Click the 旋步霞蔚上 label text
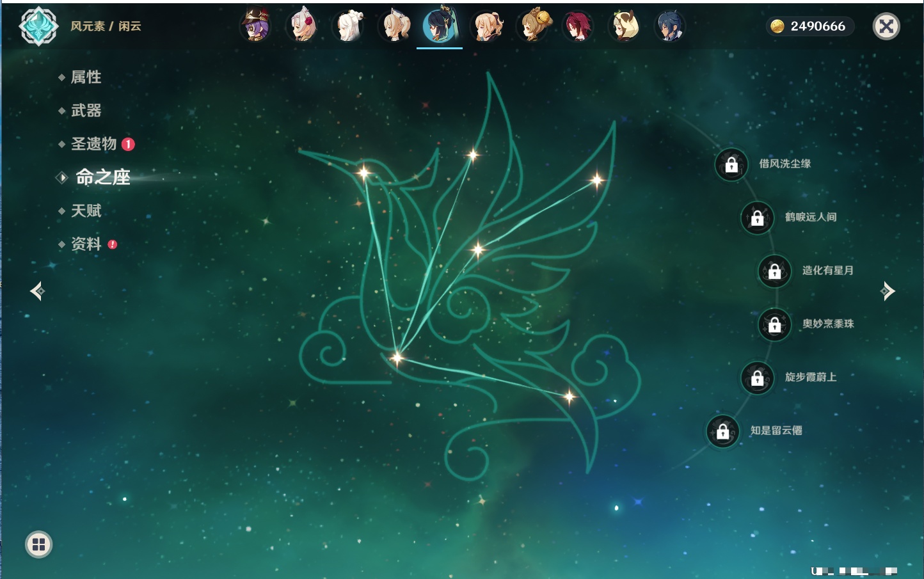The height and width of the screenshot is (579, 924). point(811,377)
